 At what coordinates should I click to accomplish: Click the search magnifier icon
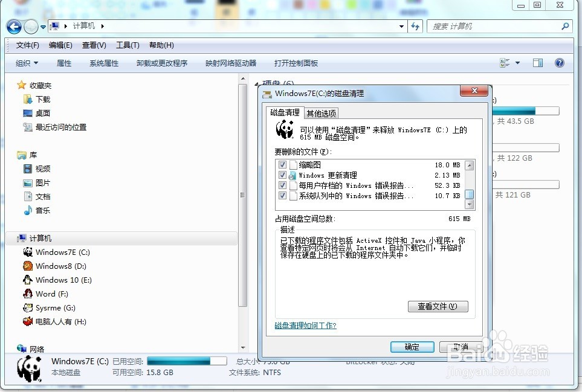coord(565,27)
